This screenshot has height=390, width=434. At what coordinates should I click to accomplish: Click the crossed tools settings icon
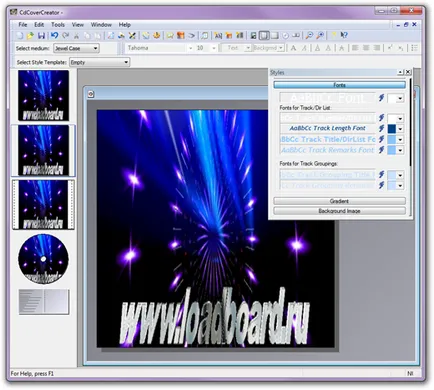click(132, 35)
